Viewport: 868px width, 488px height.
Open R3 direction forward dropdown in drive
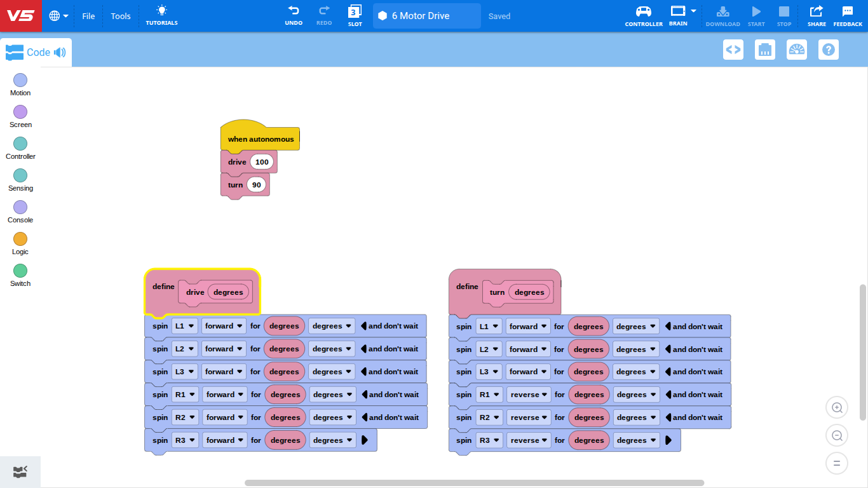click(225, 440)
